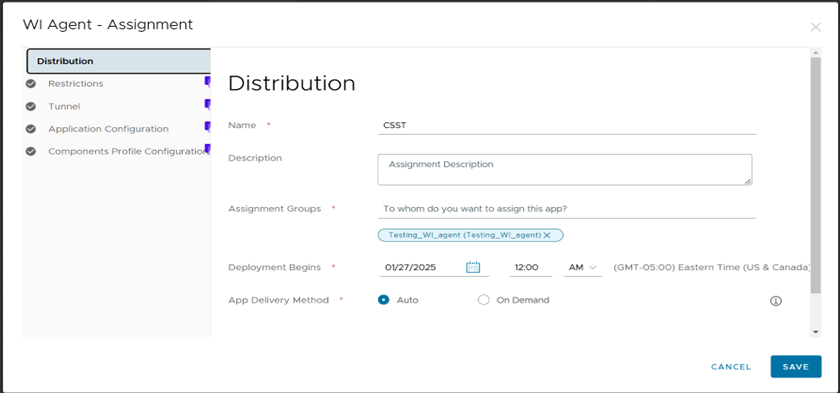Click the Save button
This screenshot has height=393, width=840.
click(x=796, y=367)
